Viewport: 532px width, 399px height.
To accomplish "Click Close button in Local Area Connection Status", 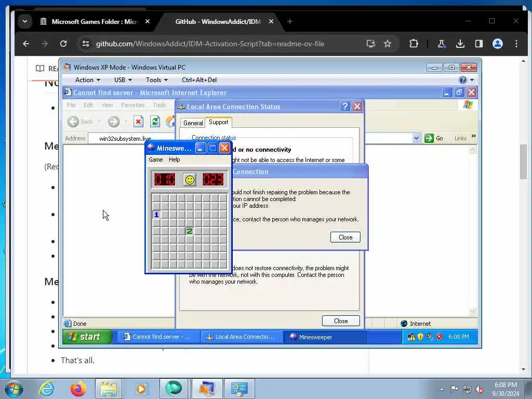I will [x=341, y=321].
